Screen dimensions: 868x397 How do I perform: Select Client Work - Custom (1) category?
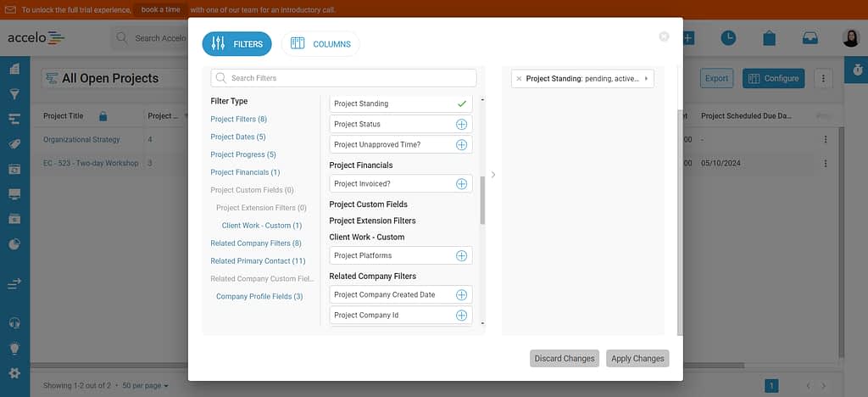pos(262,226)
